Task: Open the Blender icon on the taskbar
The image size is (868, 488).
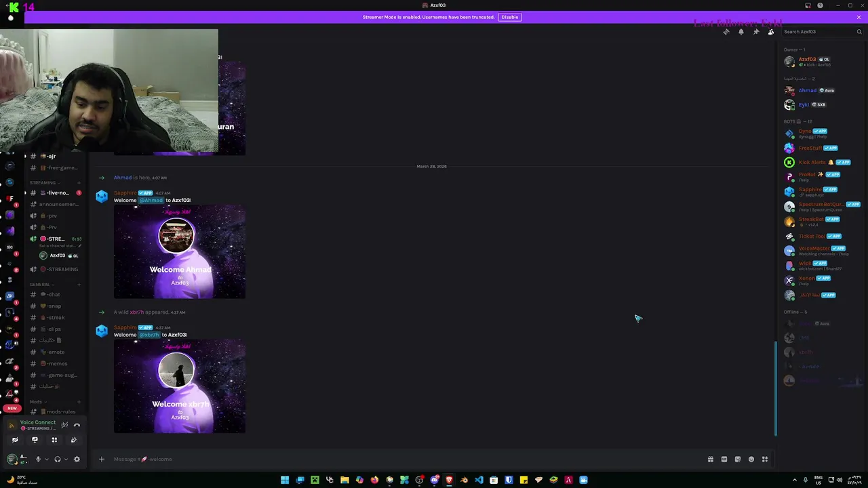Action: point(464,480)
